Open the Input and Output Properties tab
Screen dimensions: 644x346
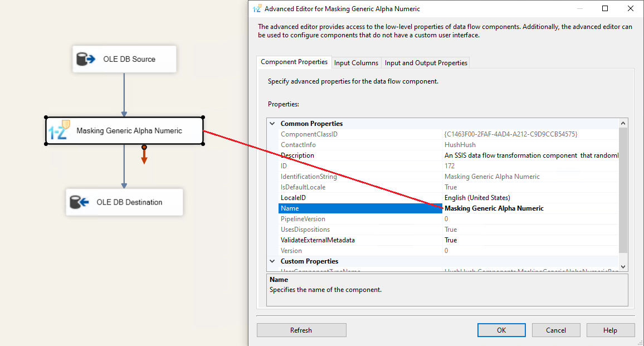pos(426,63)
